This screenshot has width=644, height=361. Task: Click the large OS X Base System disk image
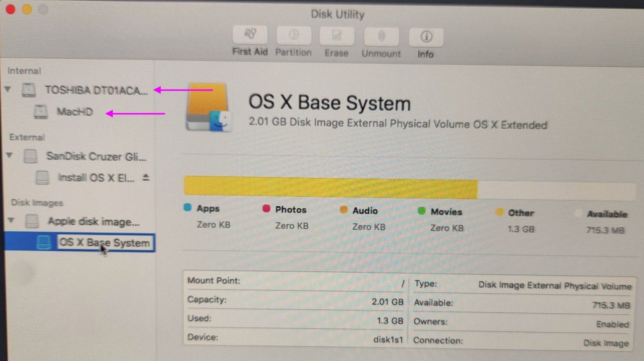[208, 107]
